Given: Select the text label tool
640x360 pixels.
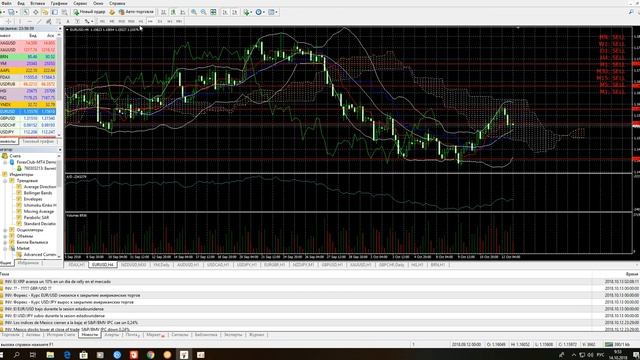Looking at the screenshot, I should 78,21.
